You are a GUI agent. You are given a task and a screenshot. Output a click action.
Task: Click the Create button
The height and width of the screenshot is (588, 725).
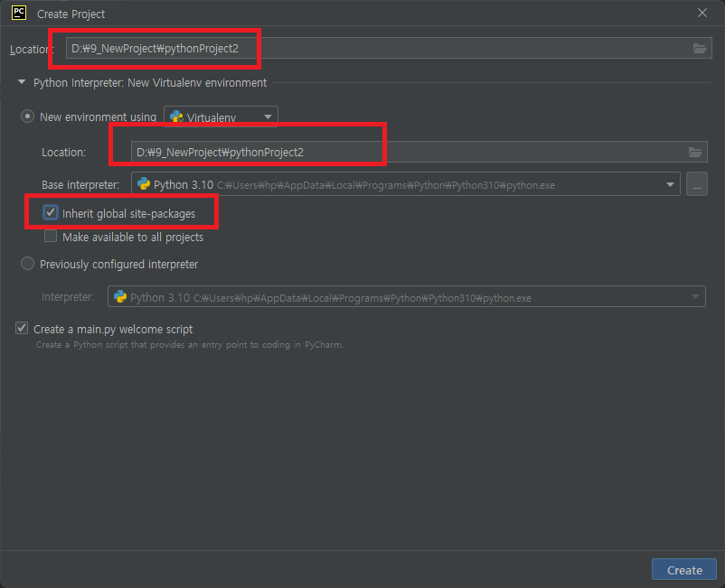(x=683, y=570)
